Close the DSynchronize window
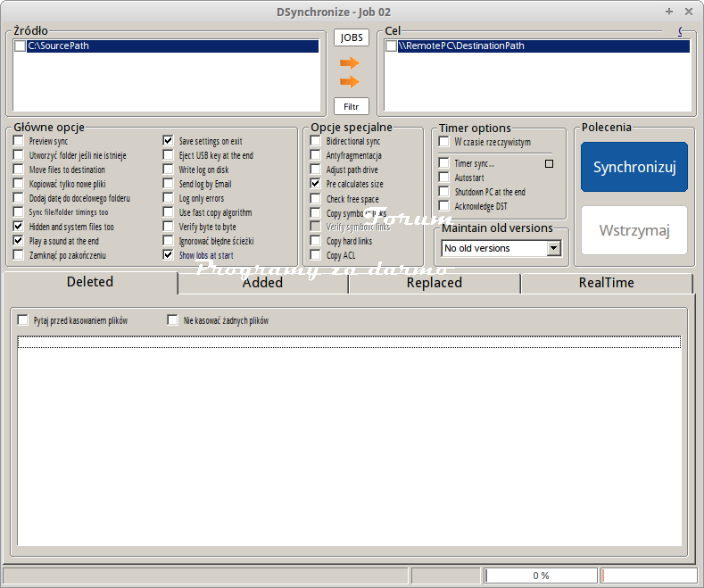The image size is (704, 588). coord(689,12)
